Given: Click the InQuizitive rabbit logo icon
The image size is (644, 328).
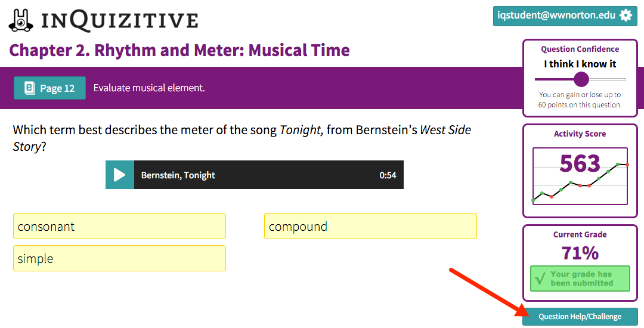Looking at the screenshot, I should pyautogui.click(x=21, y=20).
